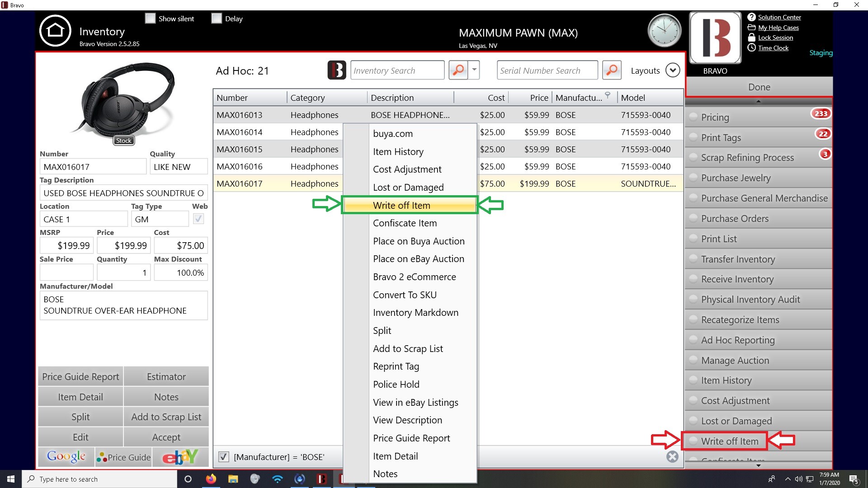Click the Done button

click(x=759, y=87)
